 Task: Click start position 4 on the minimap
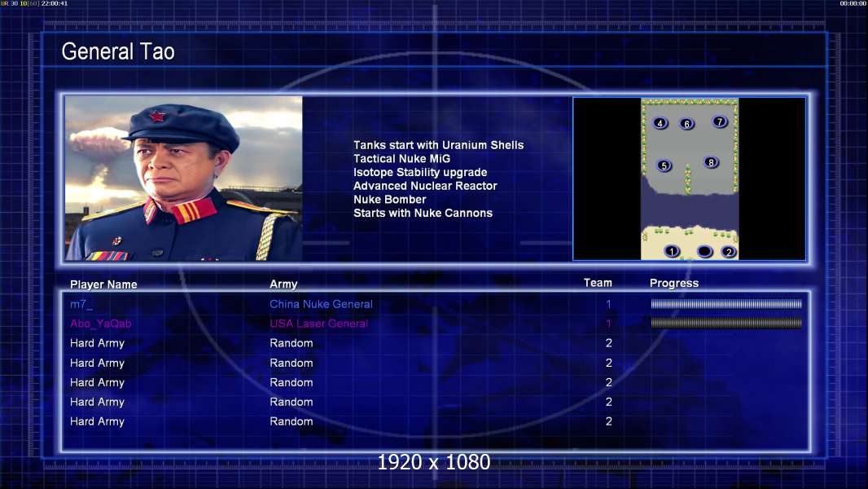[x=660, y=123]
